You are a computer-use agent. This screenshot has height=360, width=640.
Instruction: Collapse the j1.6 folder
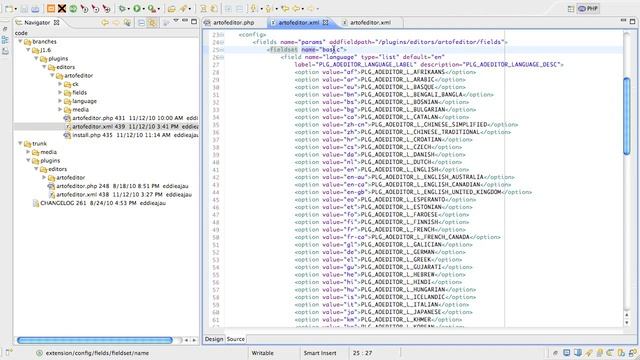[x=28, y=50]
